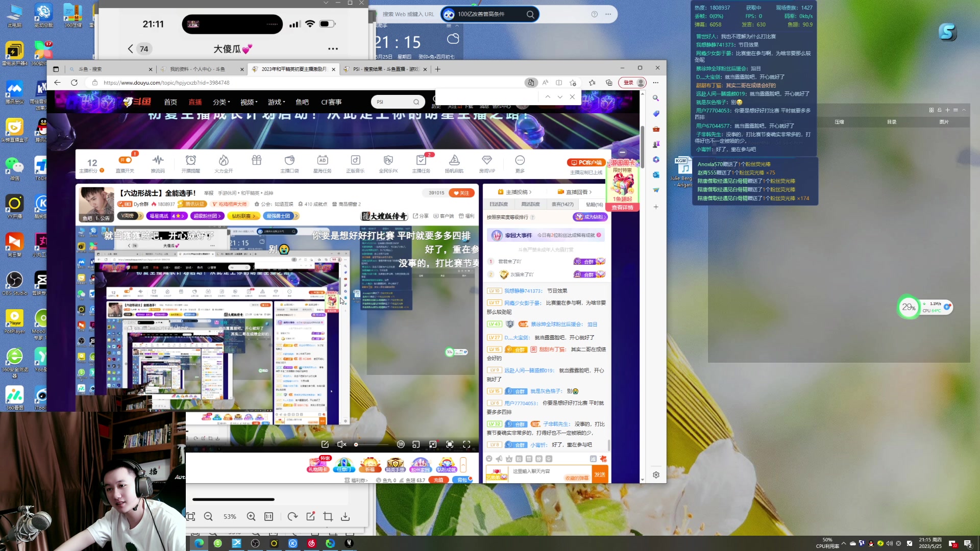Select the 首页 navigation item
Image resolution: width=980 pixels, height=551 pixels.
coord(170,102)
